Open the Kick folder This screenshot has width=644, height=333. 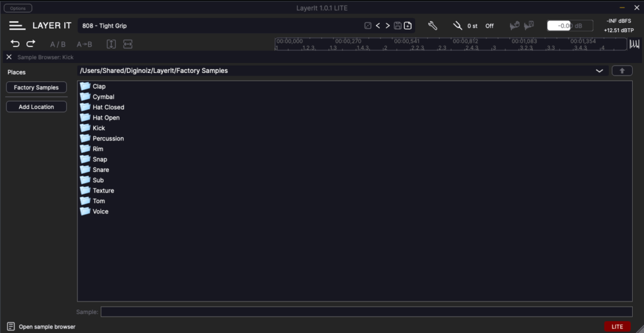(98, 128)
